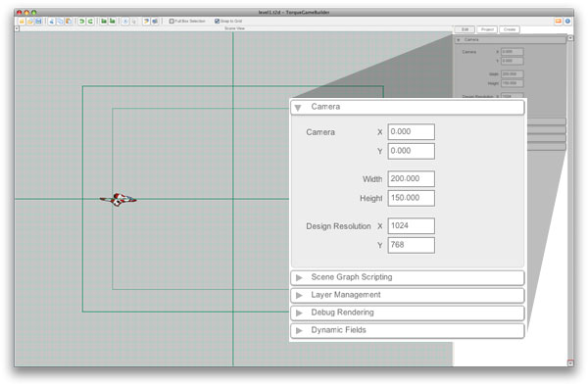Click the Camera Y field in the enlarged view
588x386 pixels.
[411, 151]
